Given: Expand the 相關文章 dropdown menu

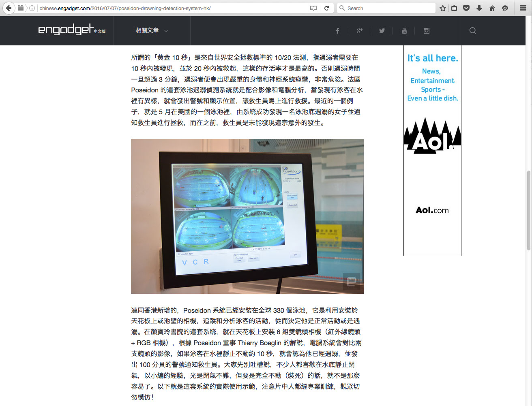Looking at the screenshot, I should pos(152,31).
